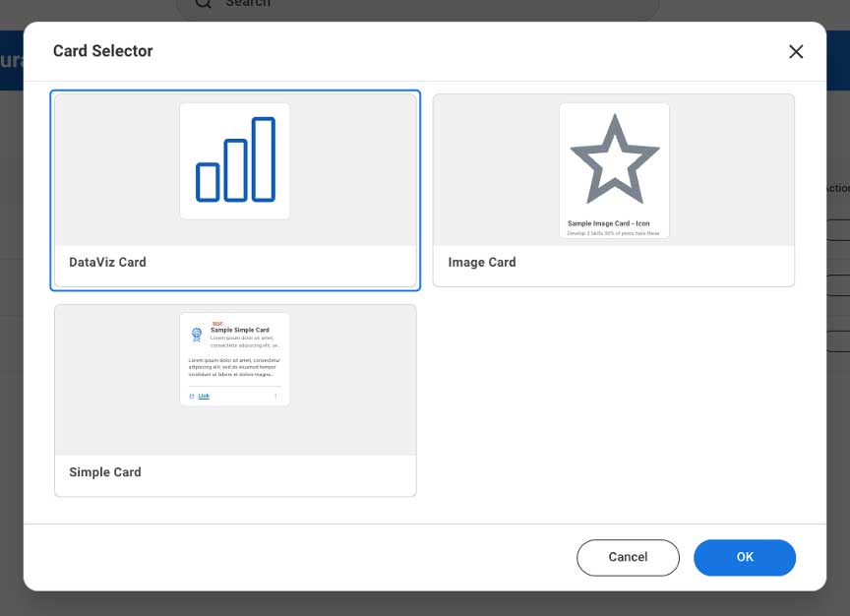Click the star icon on Image Card
850x616 pixels.
tap(614, 156)
